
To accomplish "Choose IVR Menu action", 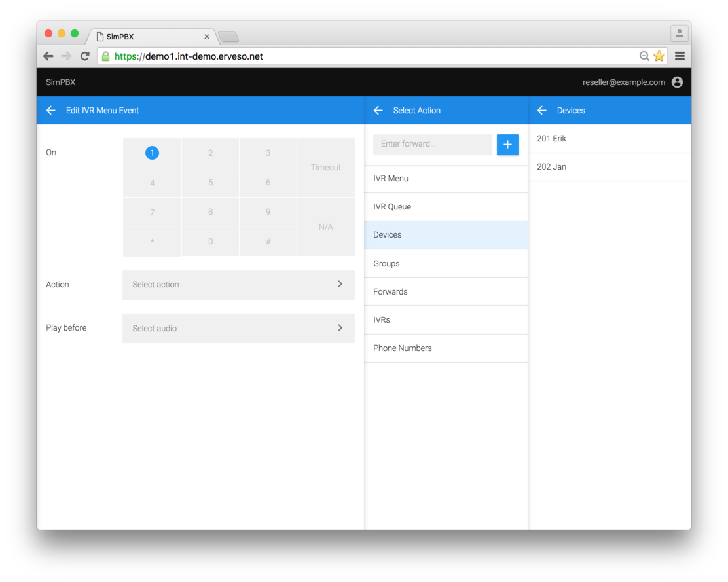I will pyautogui.click(x=446, y=179).
